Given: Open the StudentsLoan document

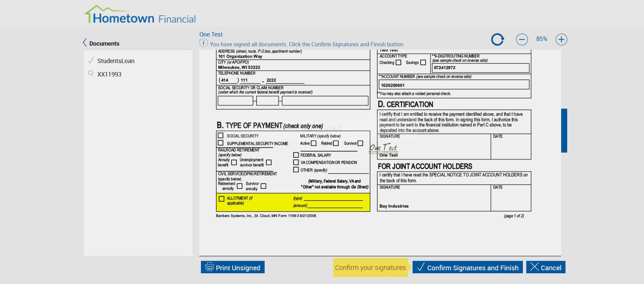Looking at the screenshot, I should click(x=116, y=61).
